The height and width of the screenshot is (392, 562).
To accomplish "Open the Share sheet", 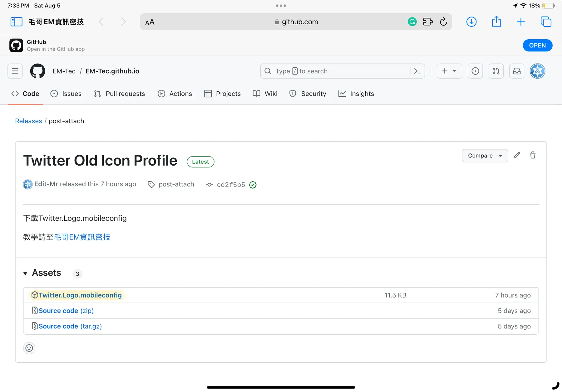I will point(496,22).
